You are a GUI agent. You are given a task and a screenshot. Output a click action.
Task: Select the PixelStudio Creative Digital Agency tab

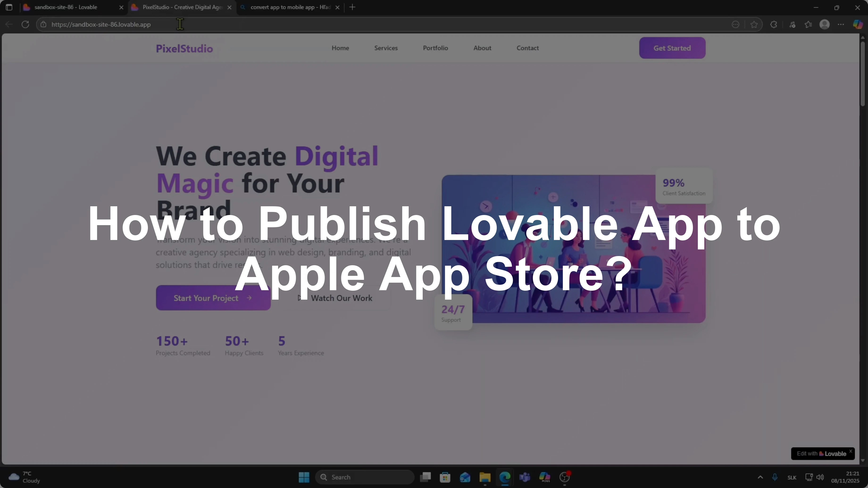tap(182, 7)
